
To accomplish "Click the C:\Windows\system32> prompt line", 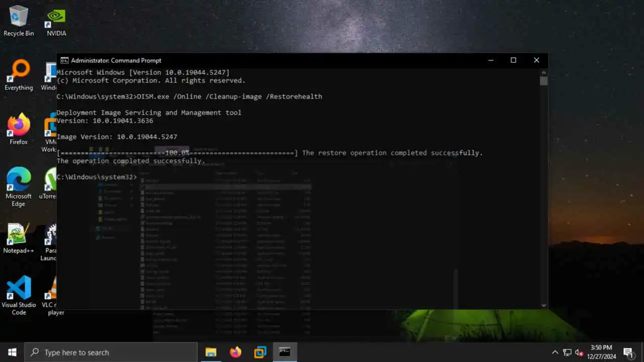I will 97,177.
